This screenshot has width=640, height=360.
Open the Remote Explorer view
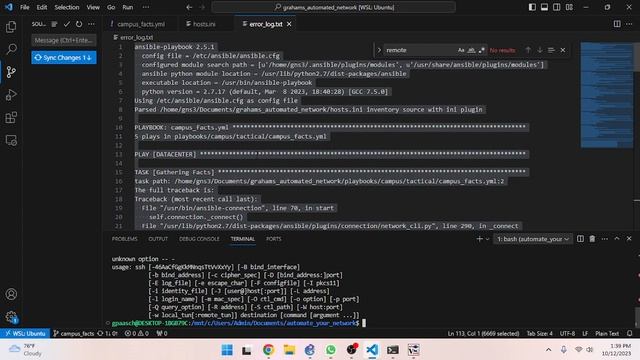click(x=11, y=140)
